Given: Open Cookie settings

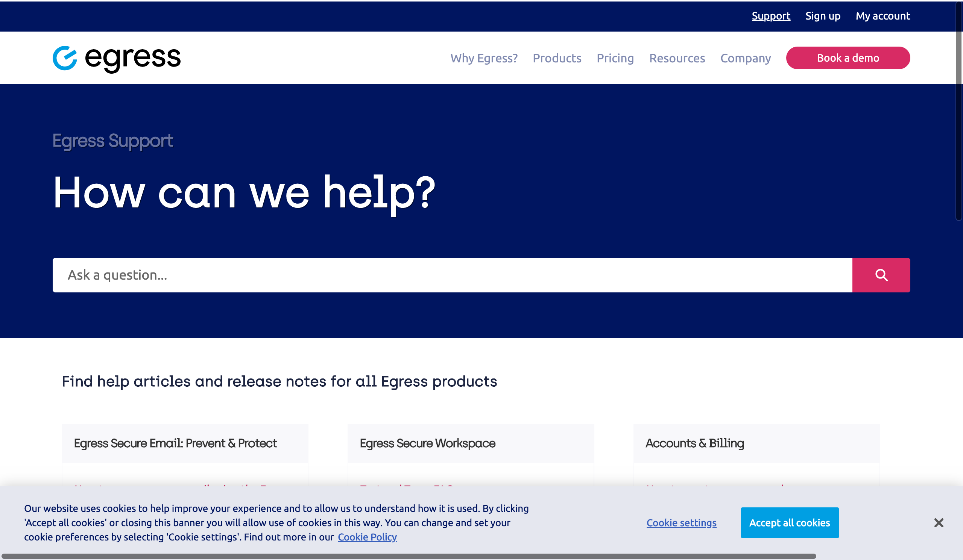Looking at the screenshot, I should coord(681,522).
